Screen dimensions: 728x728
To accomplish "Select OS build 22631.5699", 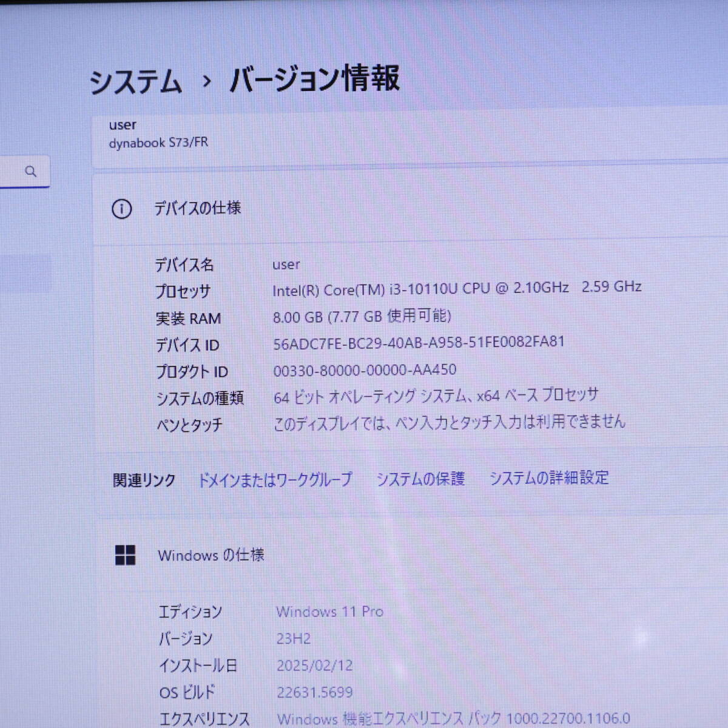I will (x=315, y=692).
